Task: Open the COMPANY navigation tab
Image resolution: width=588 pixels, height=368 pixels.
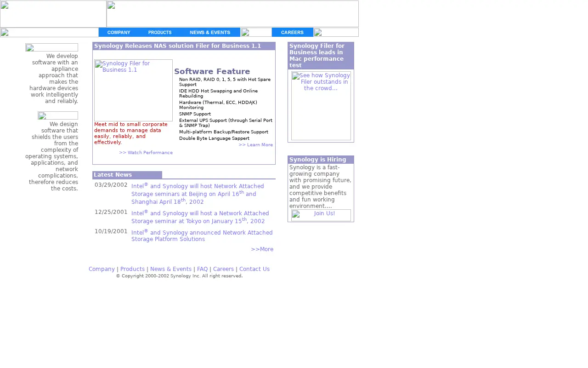Action: click(x=119, y=32)
